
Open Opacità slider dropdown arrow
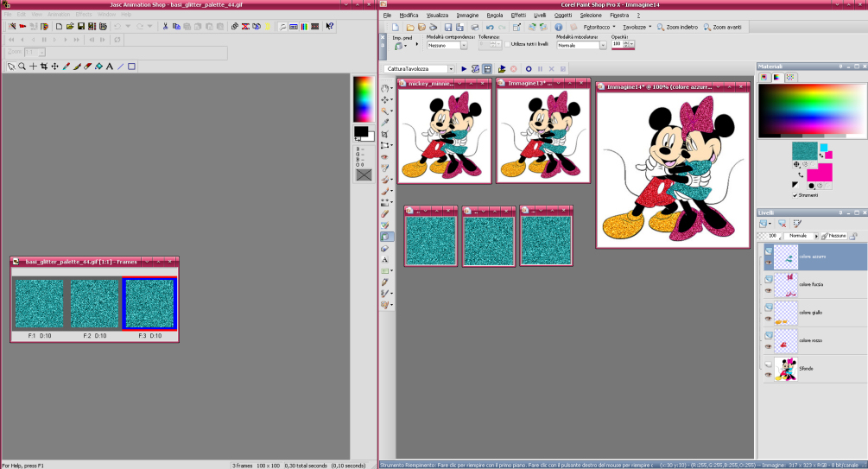coord(631,44)
